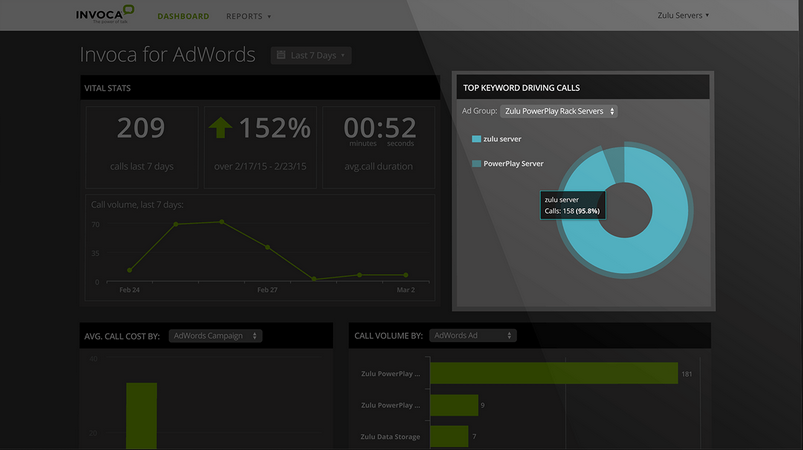Open the Zulu Servers account dropdown
This screenshot has height=450, width=803.
pyautogui.click(x=683, y=15)
